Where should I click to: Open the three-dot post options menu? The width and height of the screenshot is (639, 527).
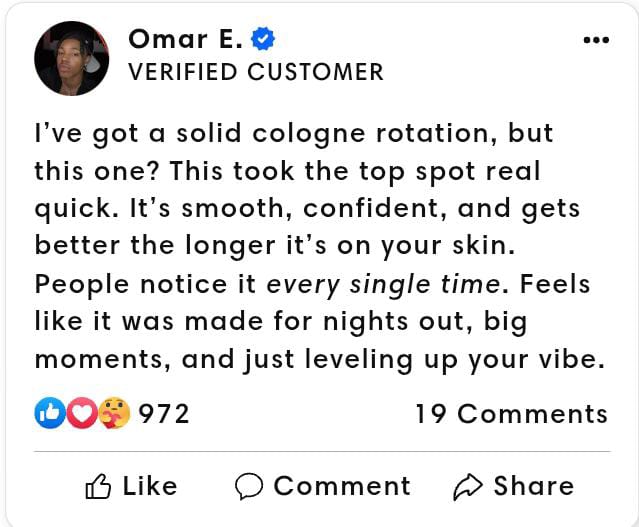pos(595,40)
